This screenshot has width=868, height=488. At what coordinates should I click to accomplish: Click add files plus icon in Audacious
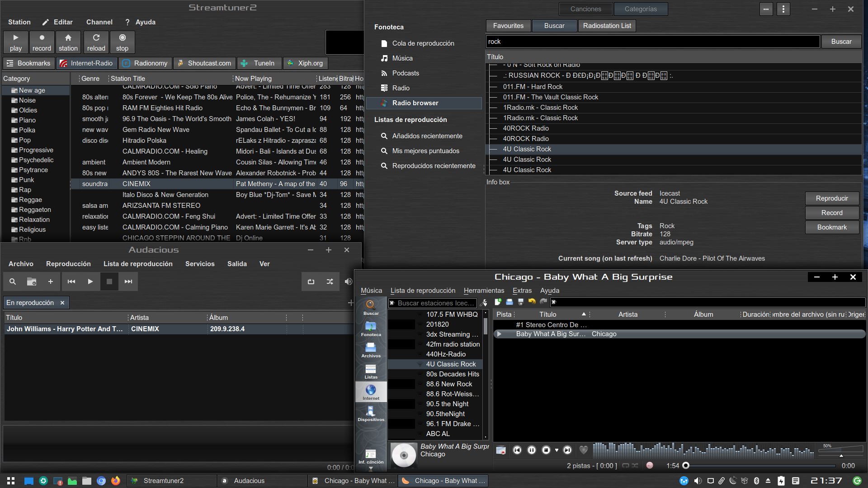click(51, 282)
